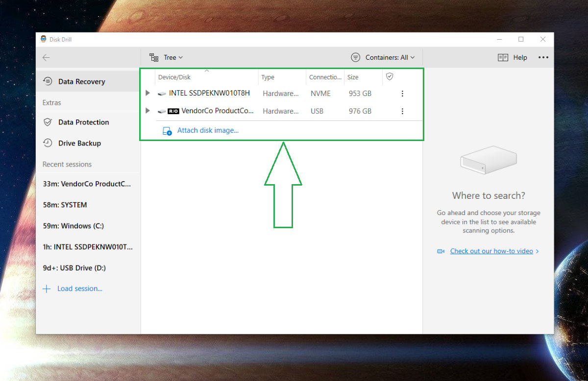588x381 pixels.
Task: Click the Help book icon
Action: [503, 58]
